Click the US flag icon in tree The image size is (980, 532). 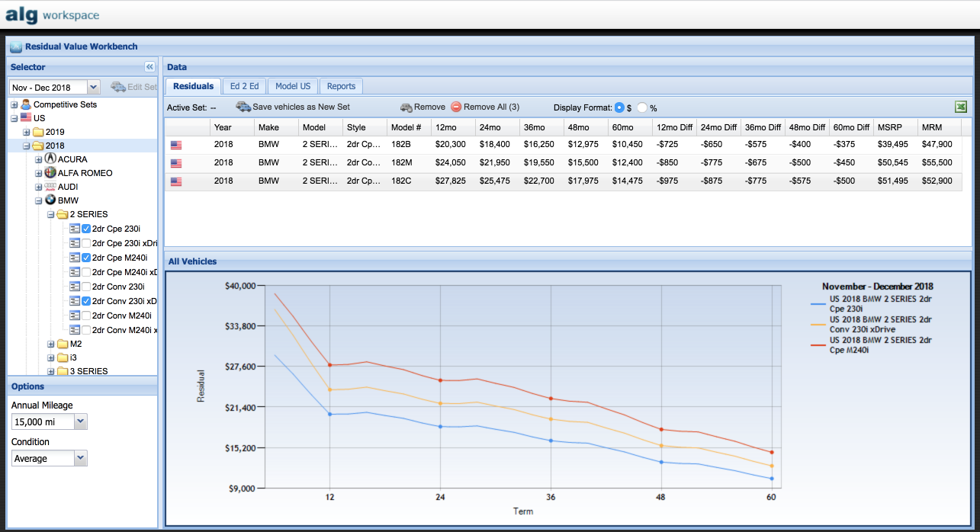(26, 118)
